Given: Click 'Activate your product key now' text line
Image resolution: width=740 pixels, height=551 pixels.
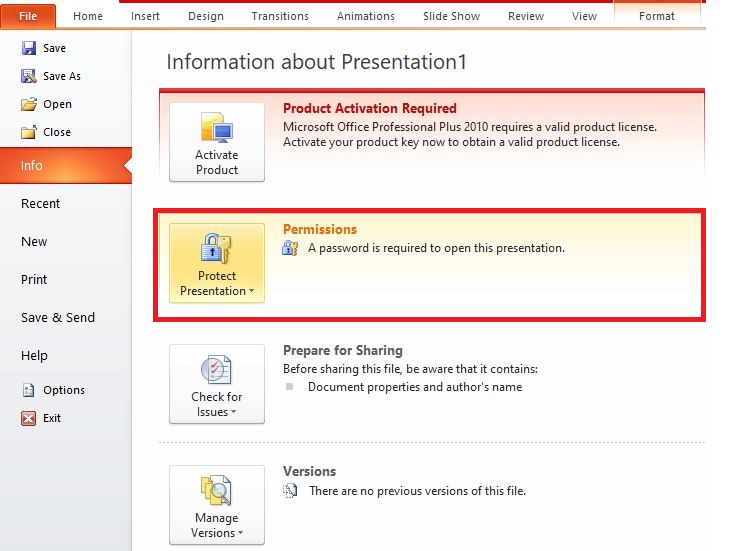Looking at the screenshot, I should coord(451,142).
